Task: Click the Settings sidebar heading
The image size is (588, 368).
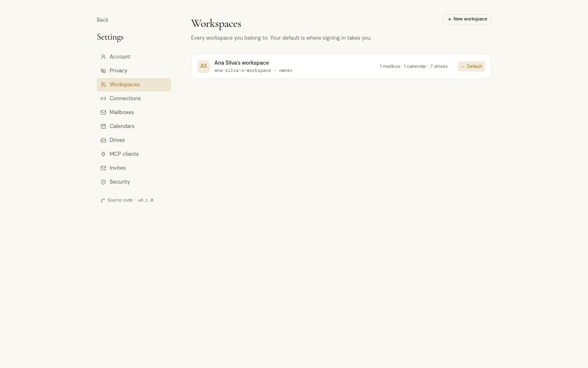Action: (x=110, y=37)
